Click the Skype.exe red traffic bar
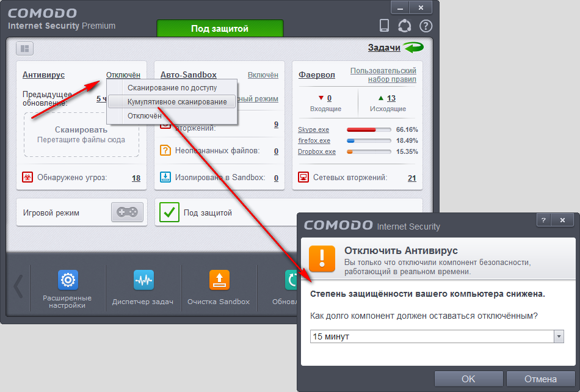Image resolution: width=580 pixels, height=392 pixels. 369,130
